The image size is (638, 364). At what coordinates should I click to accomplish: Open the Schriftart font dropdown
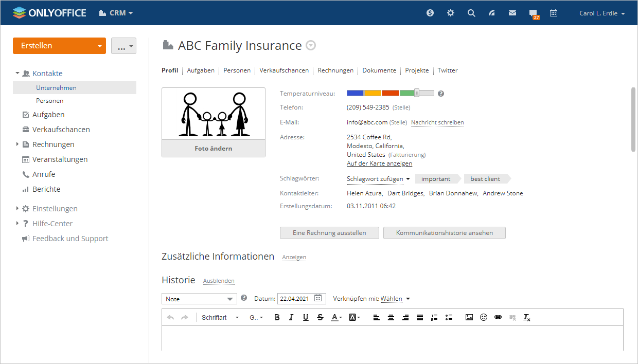(220, 318)
